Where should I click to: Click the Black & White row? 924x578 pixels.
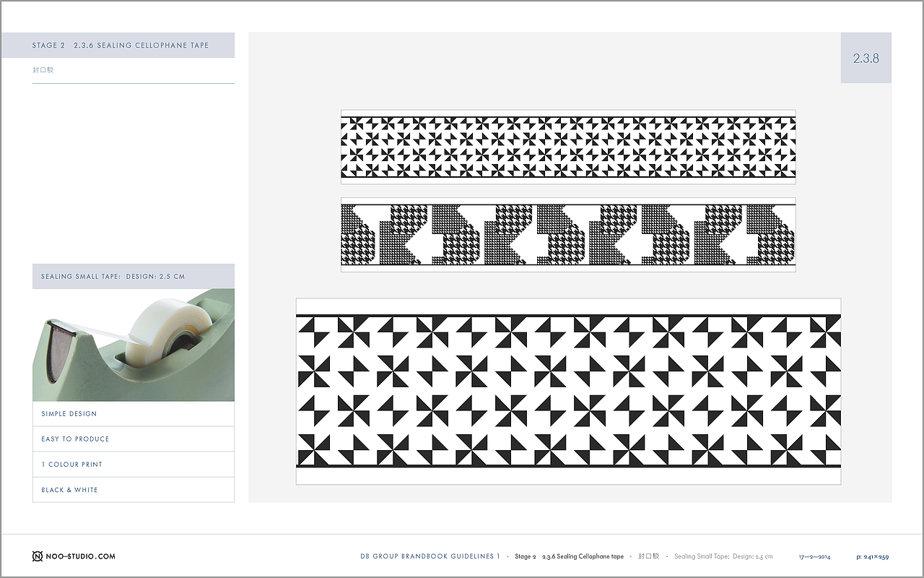pyautogui.click(x=134, y=490)
